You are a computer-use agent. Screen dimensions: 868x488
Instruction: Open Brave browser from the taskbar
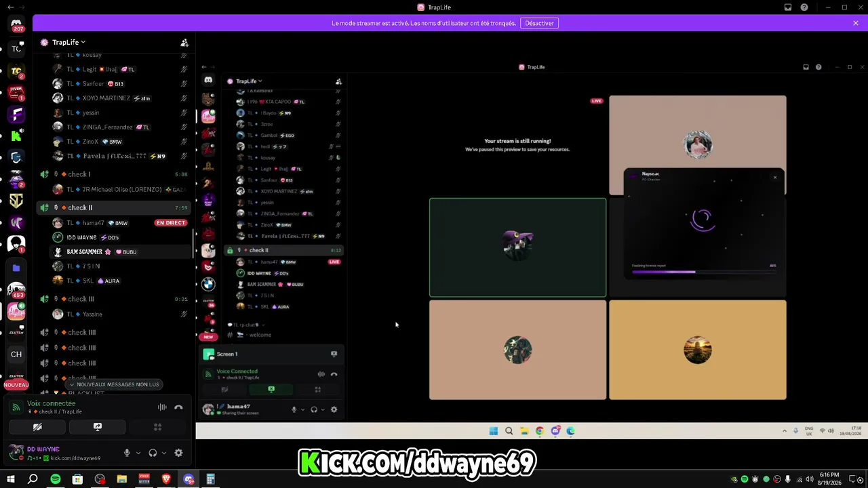coord(166,479)
